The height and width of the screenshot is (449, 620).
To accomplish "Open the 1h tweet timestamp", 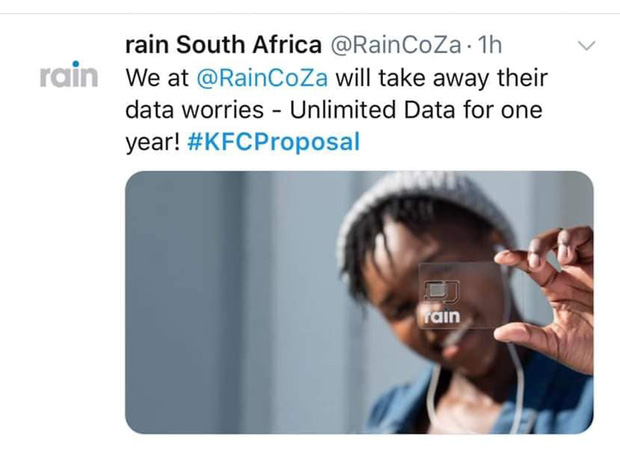I will [490, 45].
